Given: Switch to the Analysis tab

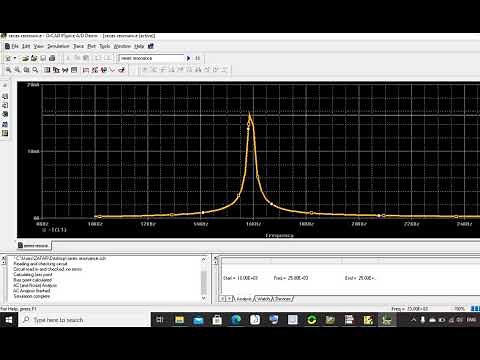Looking at the screenshot, I should coord(244,299).
